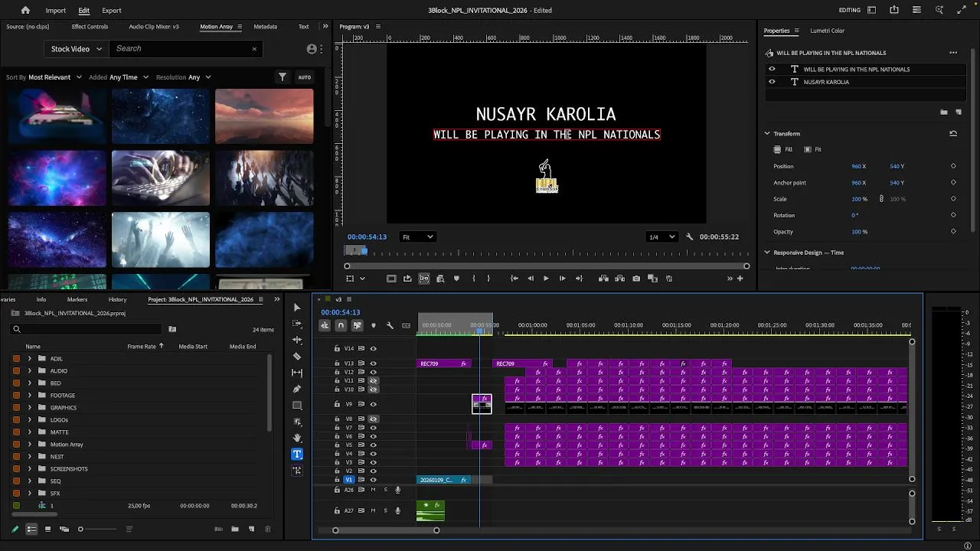This screenshot has height=551, width=980.
Task: Click the EDITING workspace label
Action: click(850, 10)
